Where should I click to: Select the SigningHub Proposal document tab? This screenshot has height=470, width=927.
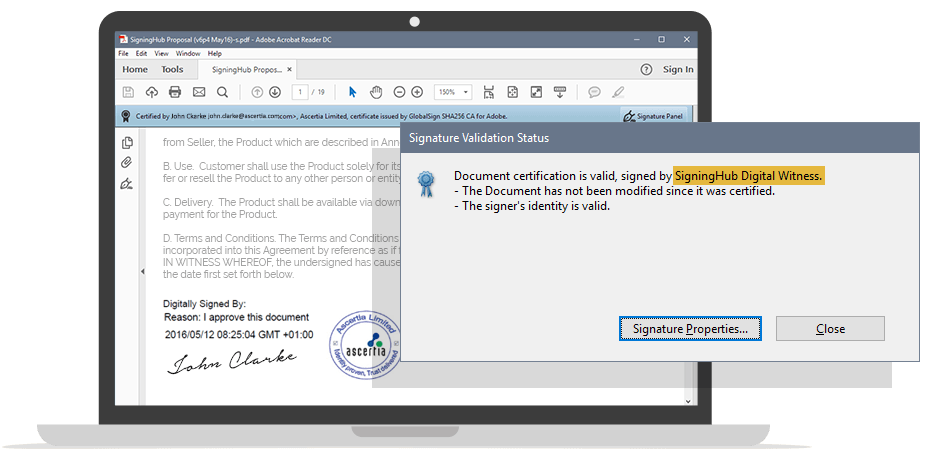click(247, 70)
